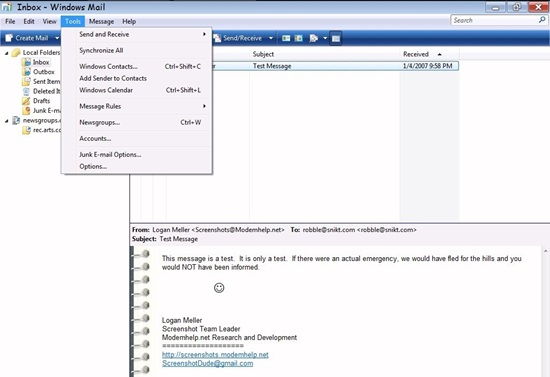550x377 pixels.
Task: Click the rec.arts newsgroup icon
Action: [26, 130]
